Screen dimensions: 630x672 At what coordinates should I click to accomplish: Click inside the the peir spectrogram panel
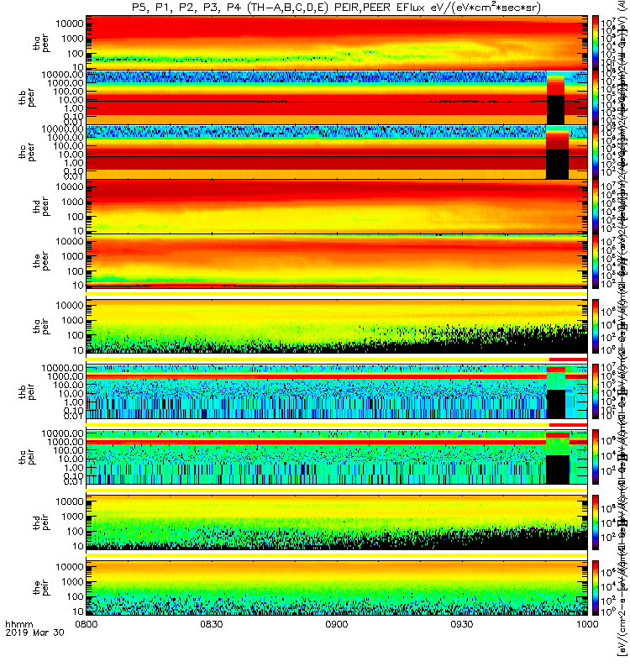pyautogui.click(x=337, y=587)
